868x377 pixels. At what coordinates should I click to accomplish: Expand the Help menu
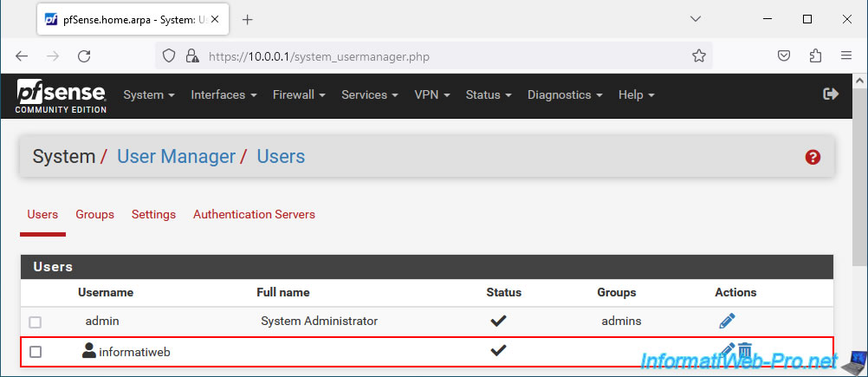pos(636,94)
